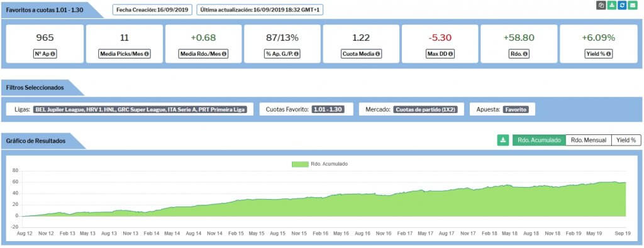Toggle the Rdo. Acumulado legend series
This screenshot has height=248, width=644.
pyautogui.click(x=319, y=164)
